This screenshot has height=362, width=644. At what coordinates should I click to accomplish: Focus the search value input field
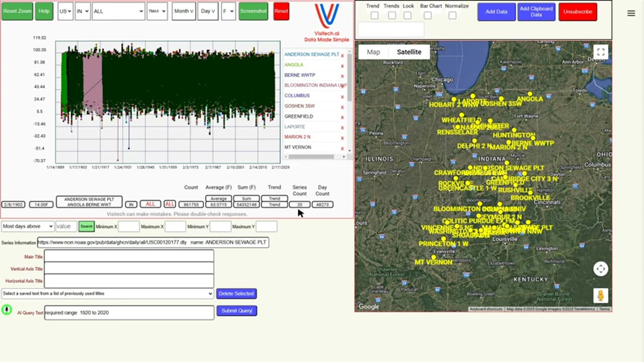pos(66,227)
